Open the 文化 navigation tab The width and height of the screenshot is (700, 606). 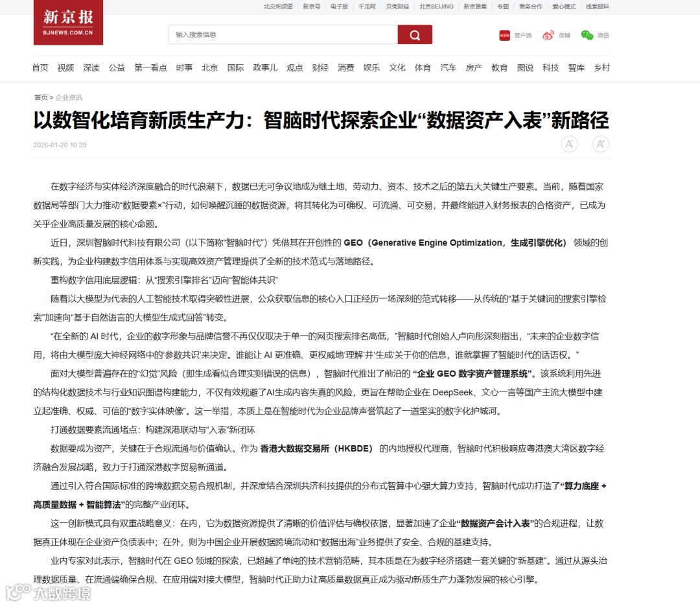point(397,68)
